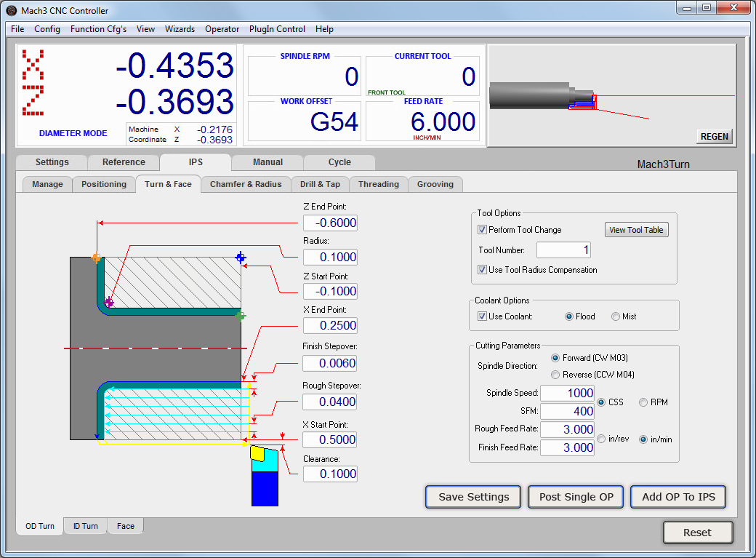This screenshot has width=756, height=558.
Task: Open the Operator menu
Action: click(222, 29)
